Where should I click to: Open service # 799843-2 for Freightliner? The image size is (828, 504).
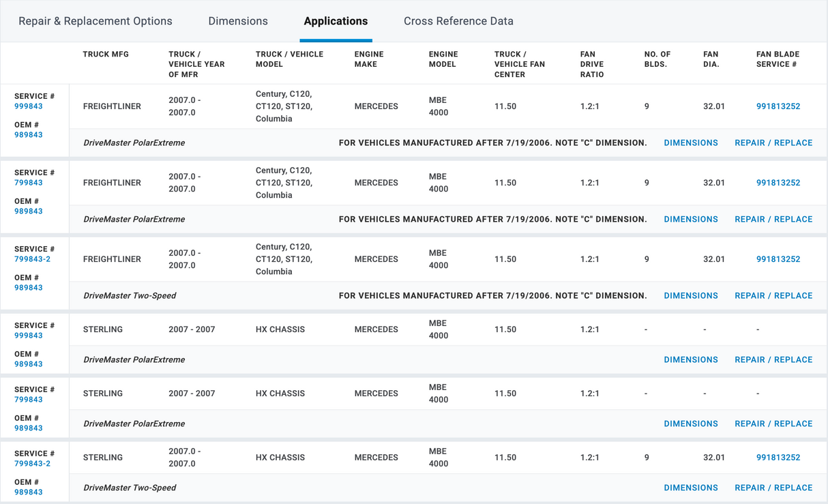pyautogui.click(x=33, y=259)
